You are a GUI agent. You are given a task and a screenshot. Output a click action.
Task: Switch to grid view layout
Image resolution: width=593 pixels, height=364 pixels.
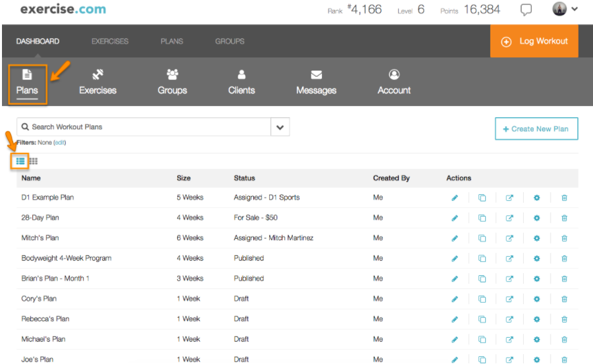[x=34, y=161]
